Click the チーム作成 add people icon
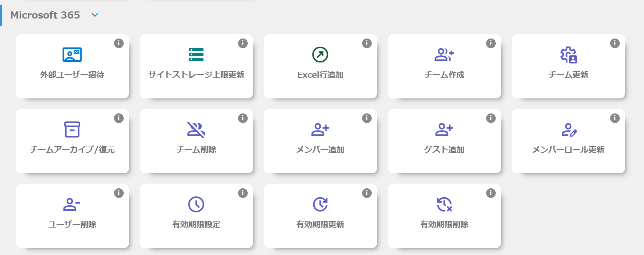Image resolution: width=644 pixels, height=255 pixels. pos(444,55)
